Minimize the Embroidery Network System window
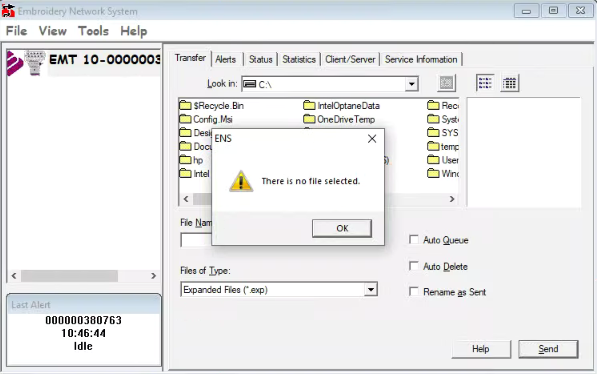597x374 pixels. 526,11
